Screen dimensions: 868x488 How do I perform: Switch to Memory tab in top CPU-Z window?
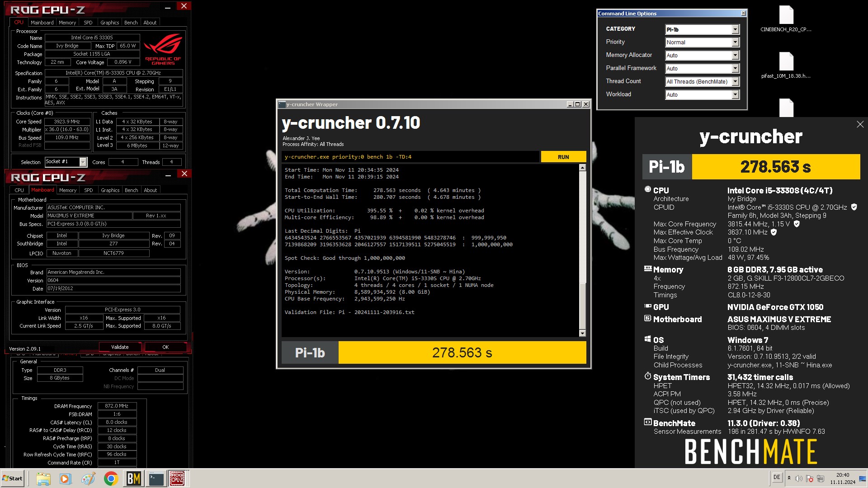[67, 22]
